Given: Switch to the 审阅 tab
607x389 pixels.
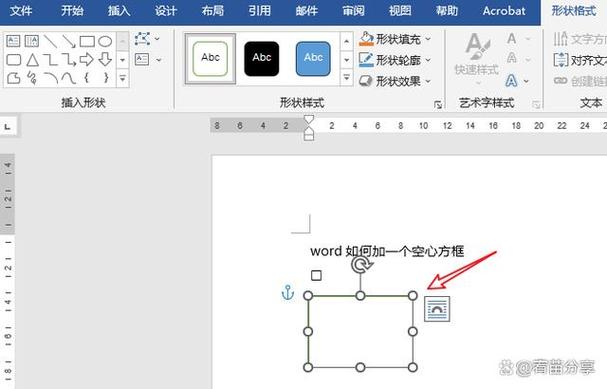Looking at the screenshot, I should (x=353, y=10).
